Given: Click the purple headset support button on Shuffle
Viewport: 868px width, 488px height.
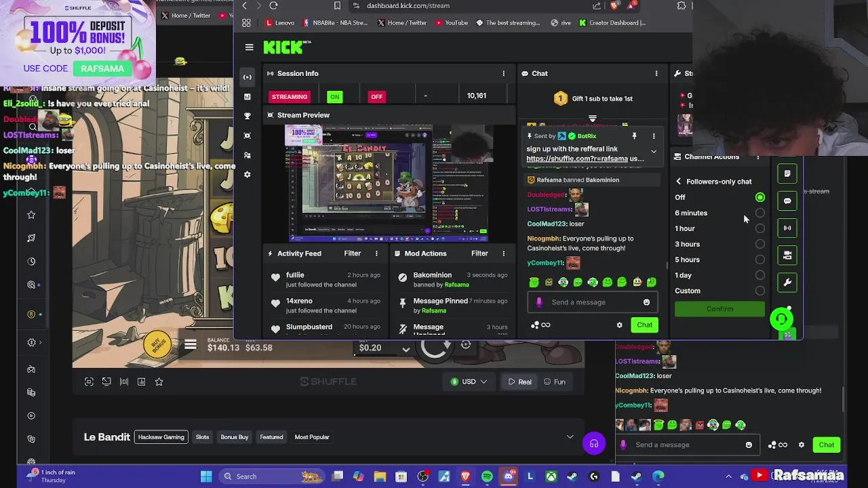Looking at the screenshot, I should pos(593,444).
